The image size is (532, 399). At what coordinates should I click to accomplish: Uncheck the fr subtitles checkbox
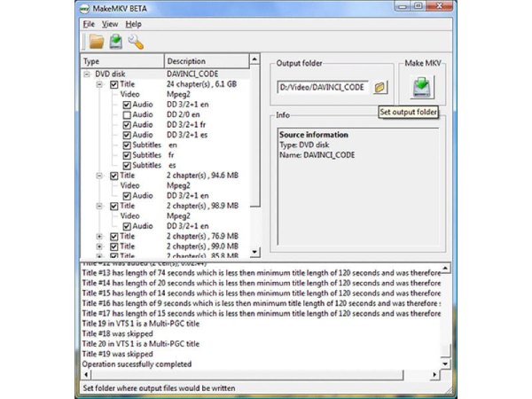[x=127, y=155]
